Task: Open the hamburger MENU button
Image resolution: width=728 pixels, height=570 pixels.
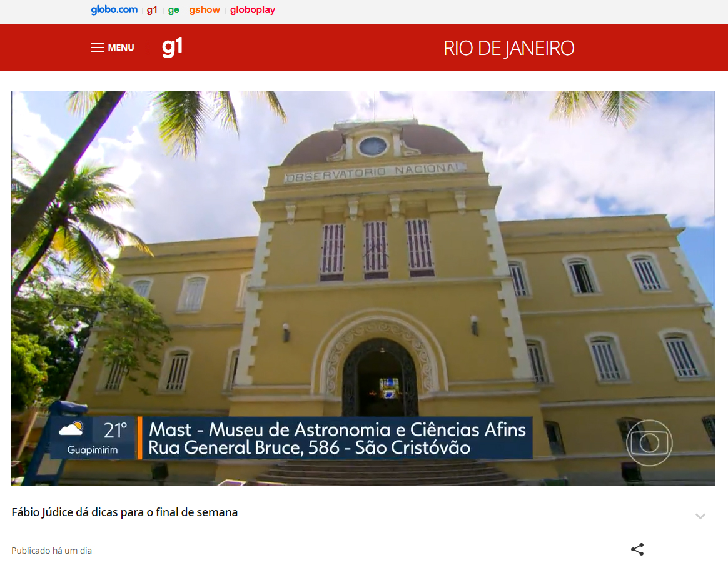Action: [113, 47]
